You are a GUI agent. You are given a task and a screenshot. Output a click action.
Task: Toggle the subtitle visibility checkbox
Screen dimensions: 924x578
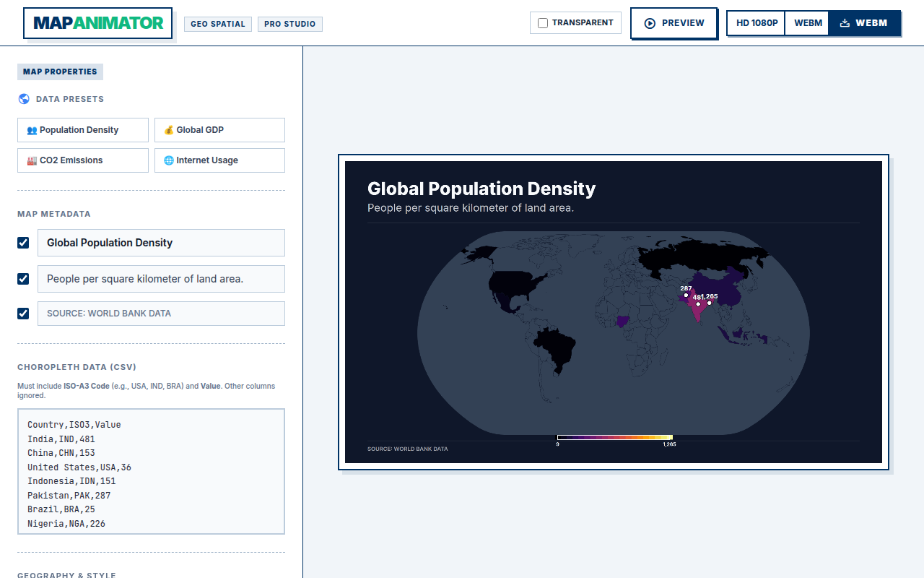[x=23, y=279]
